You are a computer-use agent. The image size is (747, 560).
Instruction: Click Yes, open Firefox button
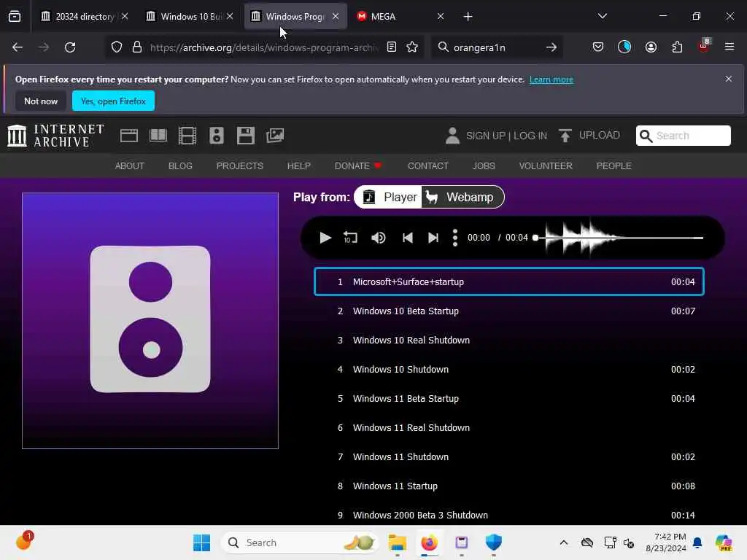click(113, 101)
